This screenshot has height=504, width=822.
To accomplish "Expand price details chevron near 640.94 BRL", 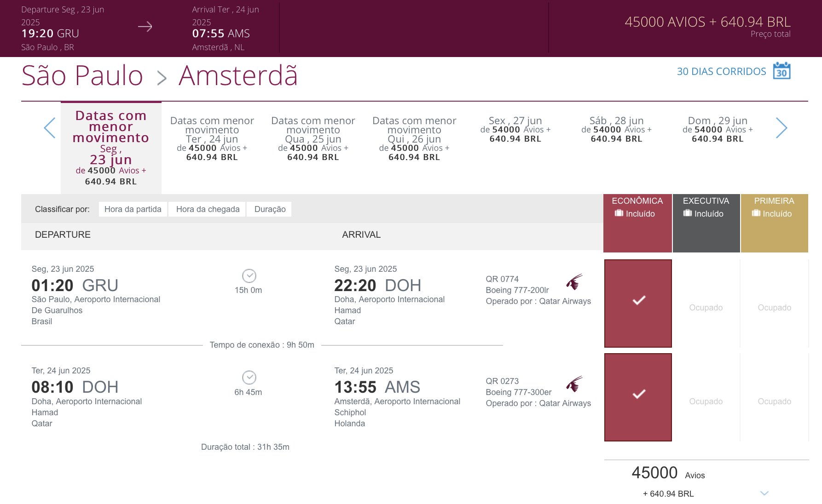I will pos(764,493).
